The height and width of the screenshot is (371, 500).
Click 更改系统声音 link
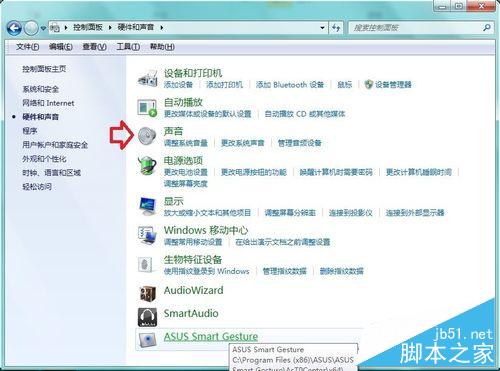pos(242,143)
